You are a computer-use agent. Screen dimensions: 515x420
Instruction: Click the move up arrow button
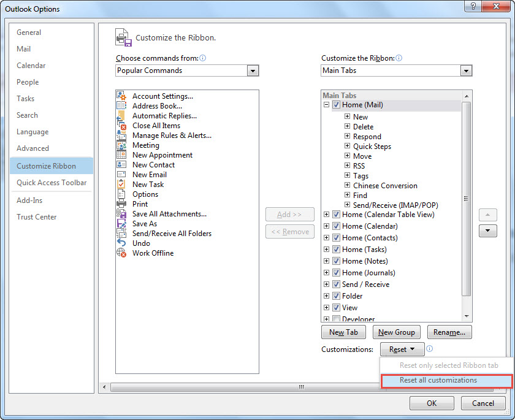488,215
